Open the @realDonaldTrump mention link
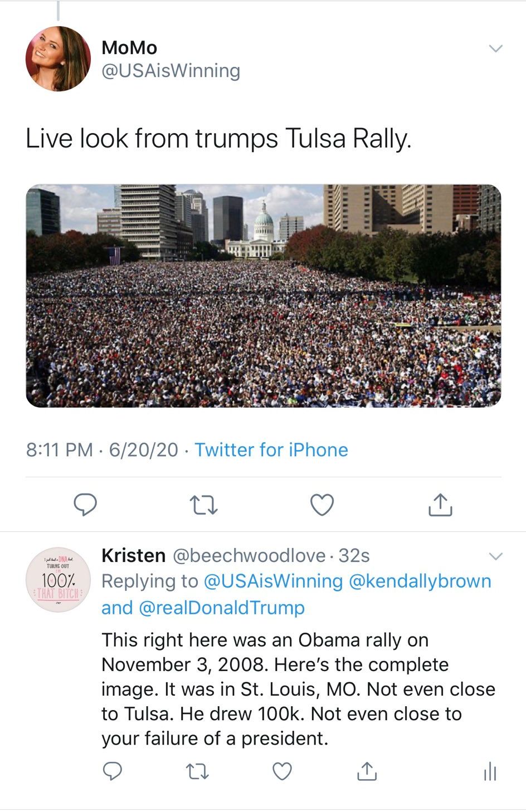The width and height of the screenshot is (526, 812). (221, 608)
